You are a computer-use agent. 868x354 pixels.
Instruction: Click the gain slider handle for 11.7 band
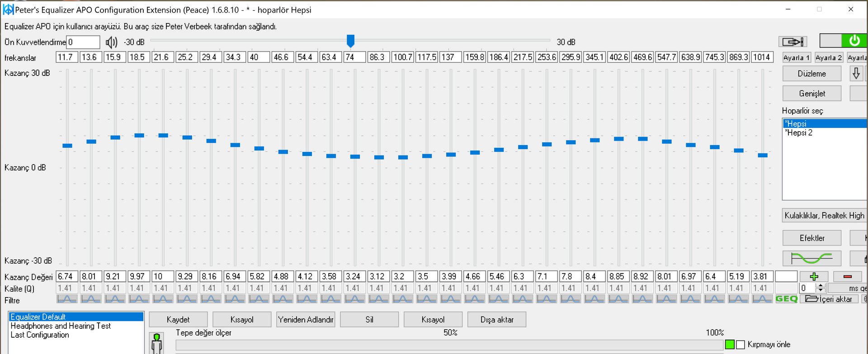click(67, 146)
